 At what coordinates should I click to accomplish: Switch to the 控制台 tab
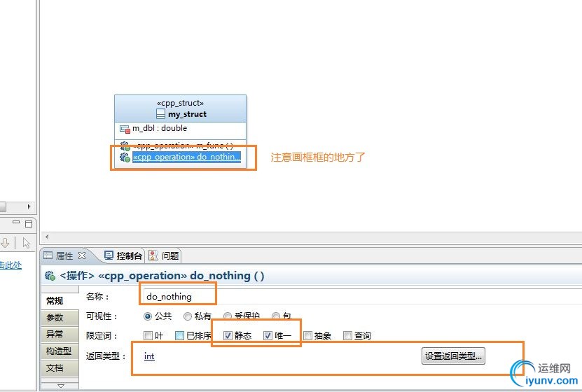[x=129, y=256]
